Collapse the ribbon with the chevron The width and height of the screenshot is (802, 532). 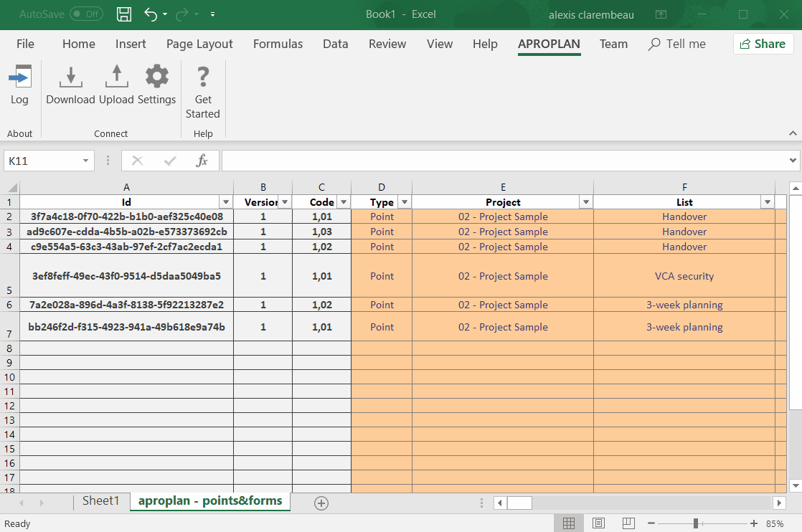pyautogui.click(x=793, y=133)
